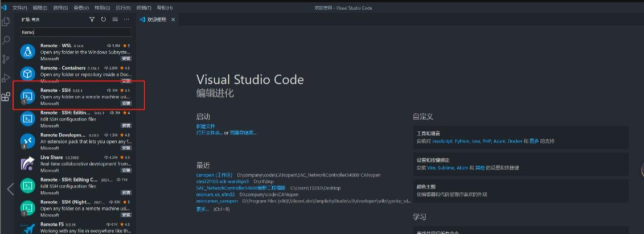Viewport: 644px width, 234px height.
Task: Click the Live Share extension icon
Action: pyautogui.click(x=27, y=163)
